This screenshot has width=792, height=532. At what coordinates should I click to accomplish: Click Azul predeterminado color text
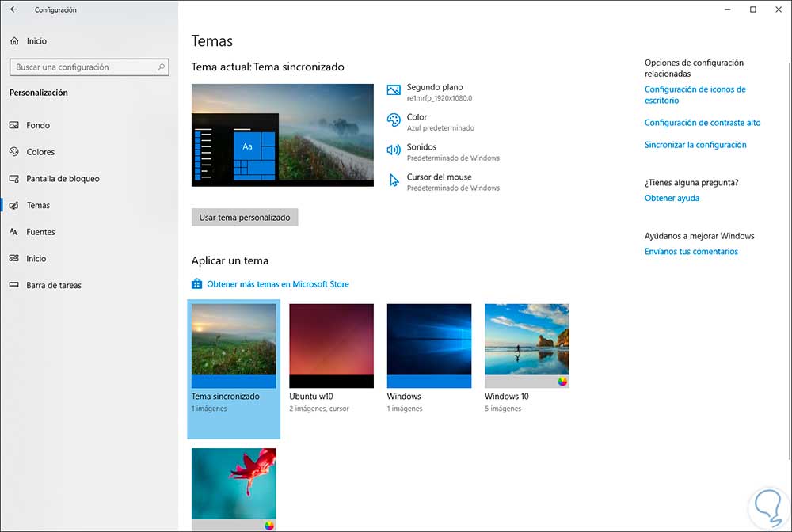pos(440,128)
